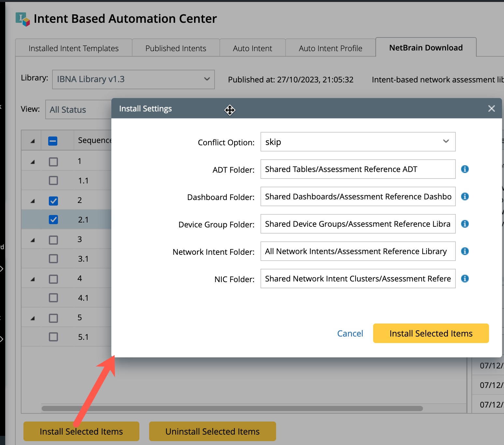Click info icon next to NIC Folder
The height and width of the screenshot is (445, 504).
465,279
